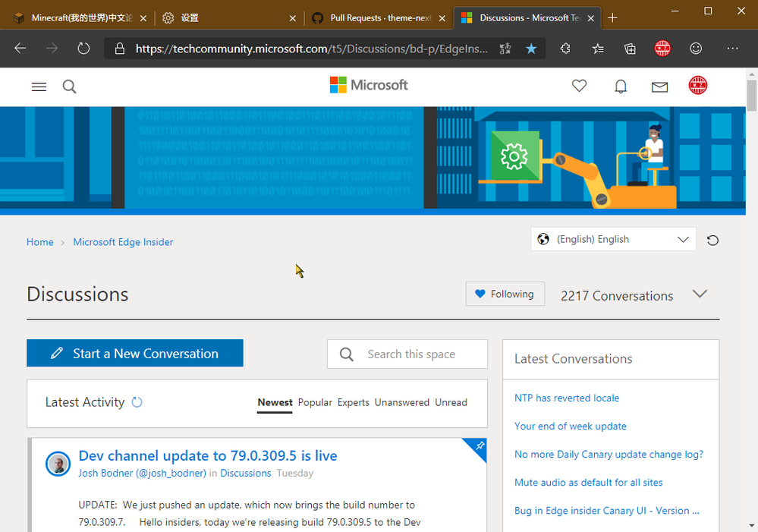Open the hamburger navigation menu
The height and width of the screenshot is (532, 758).
(x=39, y=87)
